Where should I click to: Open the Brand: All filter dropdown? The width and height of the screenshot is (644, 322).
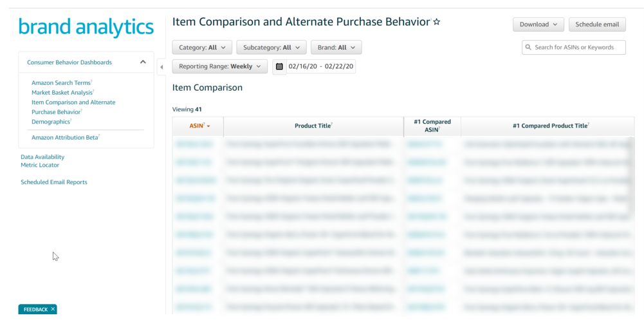336,47
